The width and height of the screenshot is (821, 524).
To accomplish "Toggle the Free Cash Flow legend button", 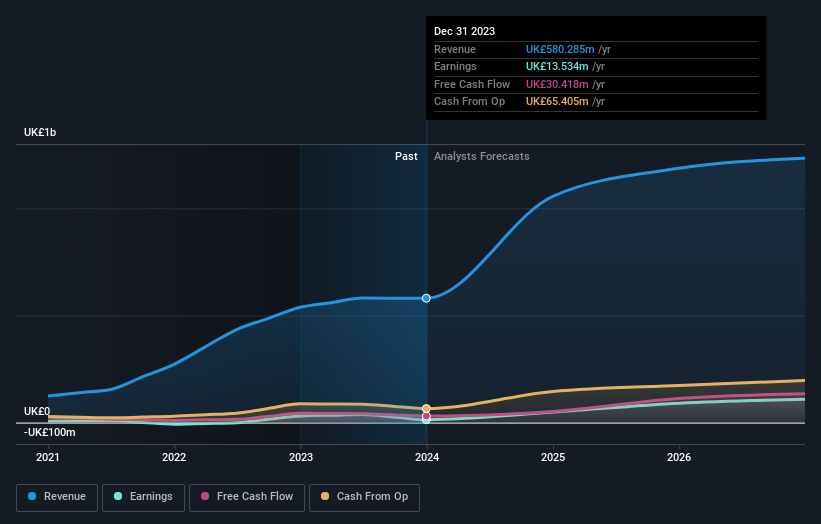I will pyautogui.click(x=247, y=497).
